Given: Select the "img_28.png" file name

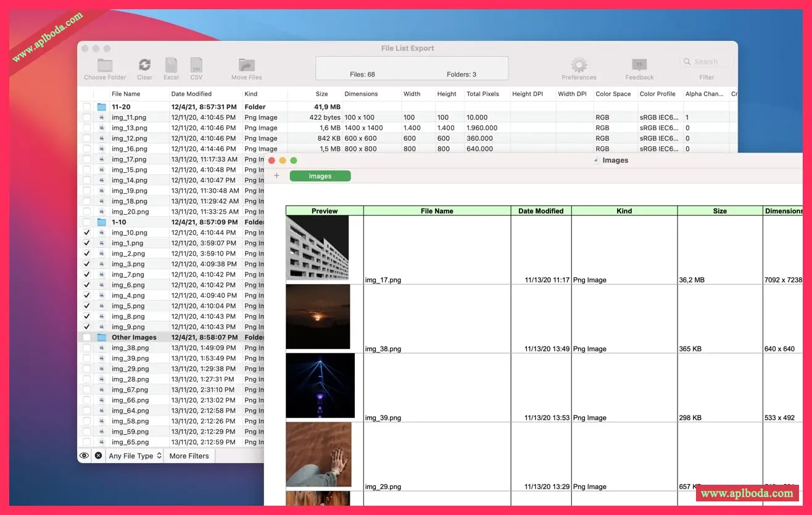Looking at the screenshot, I should (x=130, y=380).
